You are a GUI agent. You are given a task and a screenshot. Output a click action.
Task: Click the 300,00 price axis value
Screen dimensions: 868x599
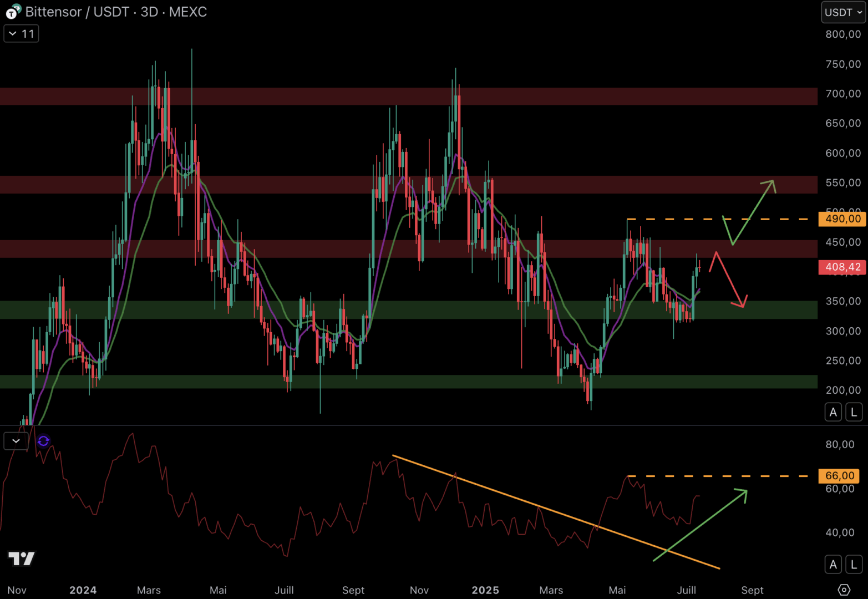[843, 331]
